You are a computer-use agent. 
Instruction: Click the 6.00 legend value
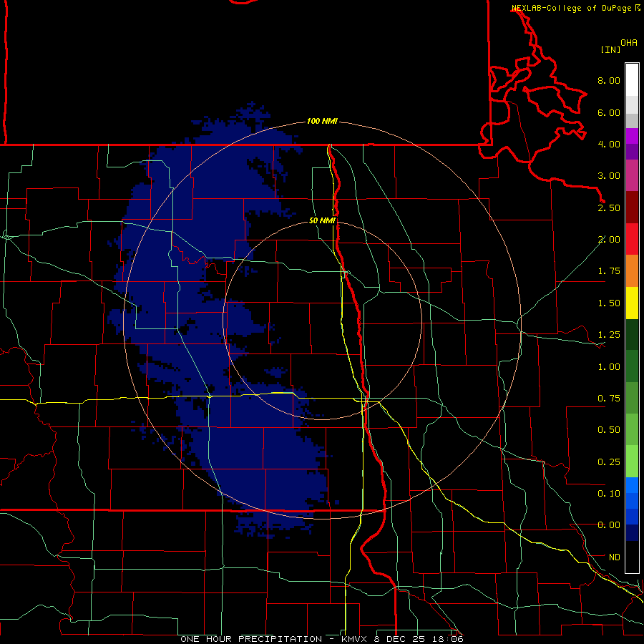(609, 112)
